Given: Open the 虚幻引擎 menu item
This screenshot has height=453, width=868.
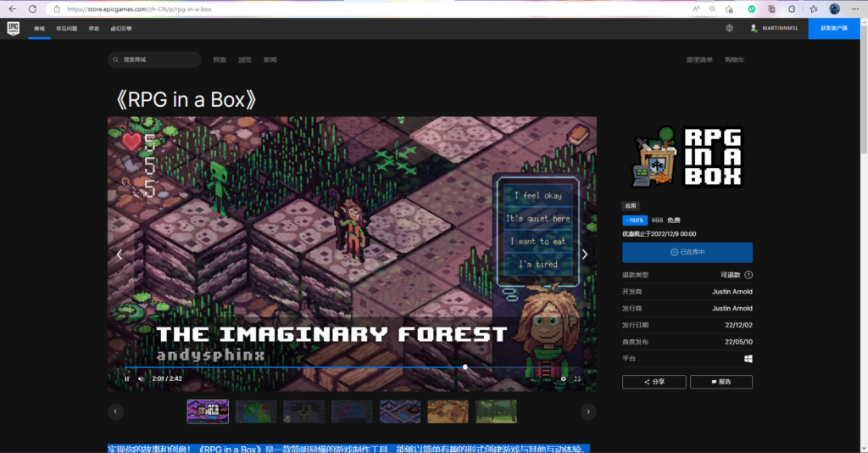Looking at the screenshot, I should pyautogui.click(x=121, y=28).
